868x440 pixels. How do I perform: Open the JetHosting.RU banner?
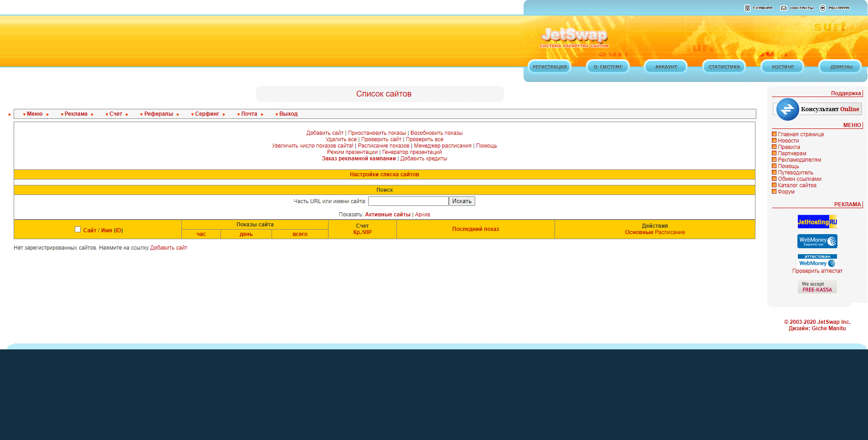point(817,222)
